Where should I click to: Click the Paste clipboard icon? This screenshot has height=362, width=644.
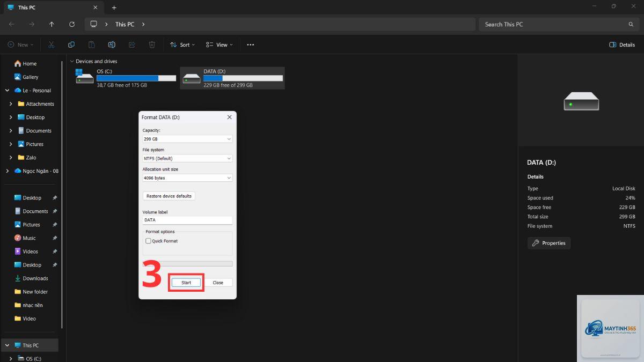92,45
